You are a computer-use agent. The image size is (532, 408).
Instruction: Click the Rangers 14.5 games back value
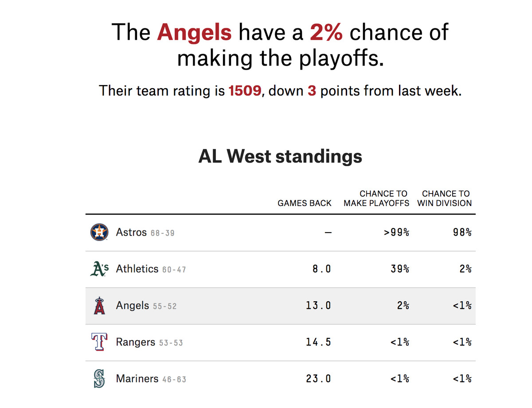318,342
